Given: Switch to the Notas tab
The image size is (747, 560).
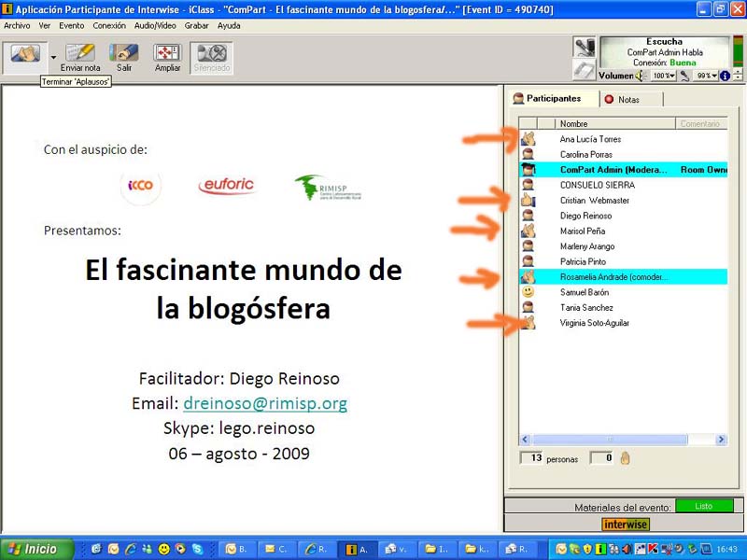Looking at the screenshot, I should coord(629,100).
